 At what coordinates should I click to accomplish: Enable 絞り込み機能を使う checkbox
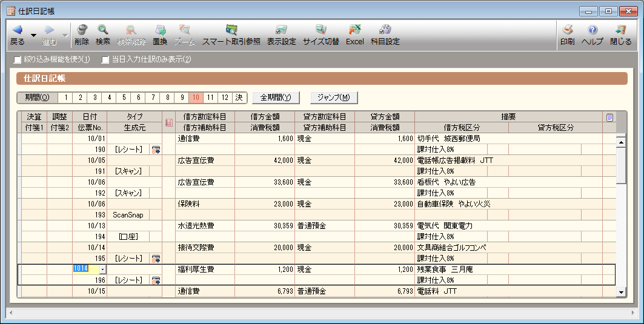click(x=17, y=59)
